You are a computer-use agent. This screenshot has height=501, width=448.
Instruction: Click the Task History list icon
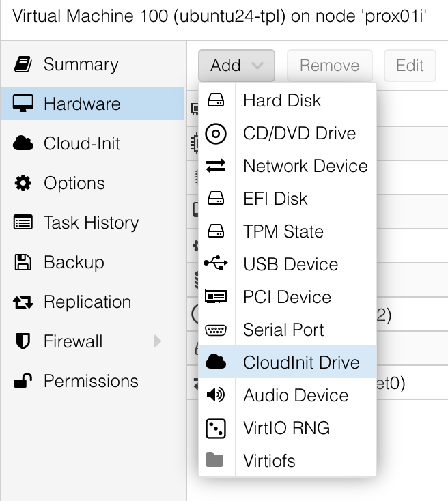(23, 223)
